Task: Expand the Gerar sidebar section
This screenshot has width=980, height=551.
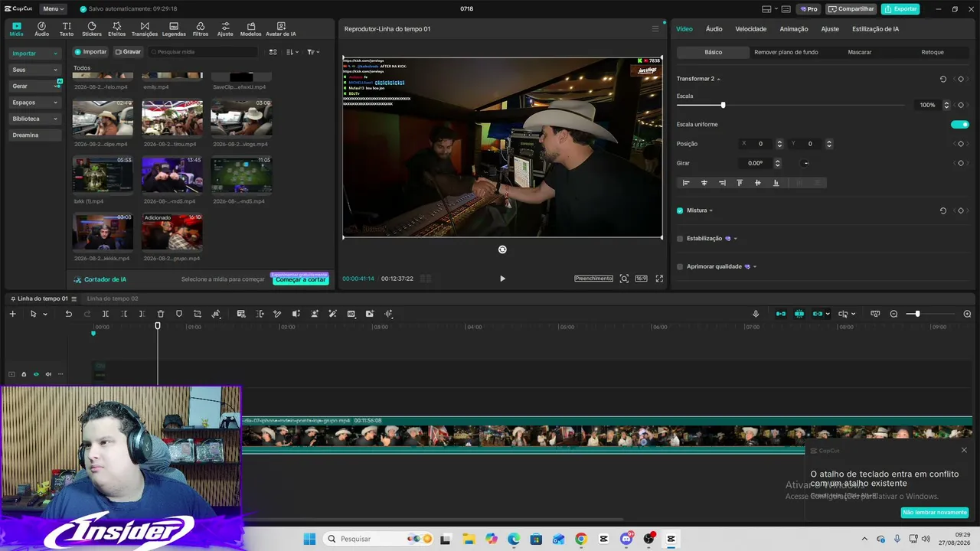Action: (x=34, y=86)
